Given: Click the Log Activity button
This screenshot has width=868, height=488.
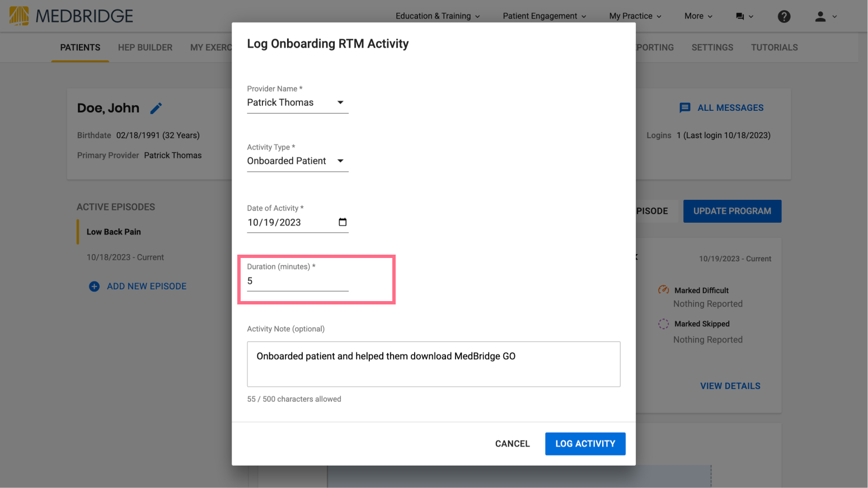Looking at the screenshot, I should coord(585,444).
